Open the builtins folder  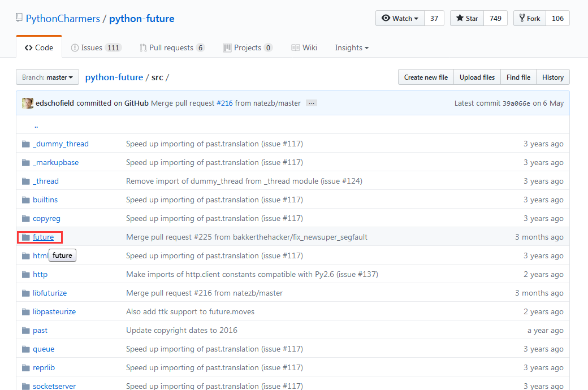click(45, 200)
